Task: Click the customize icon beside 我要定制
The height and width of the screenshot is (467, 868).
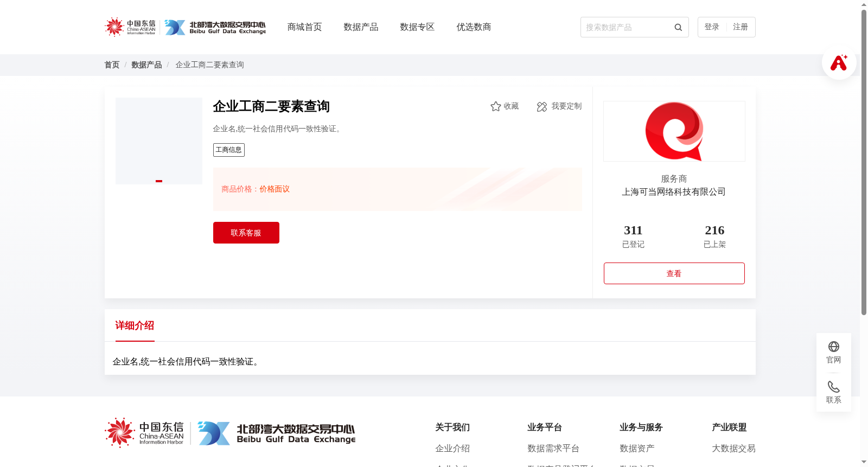Action: [542, 107]
